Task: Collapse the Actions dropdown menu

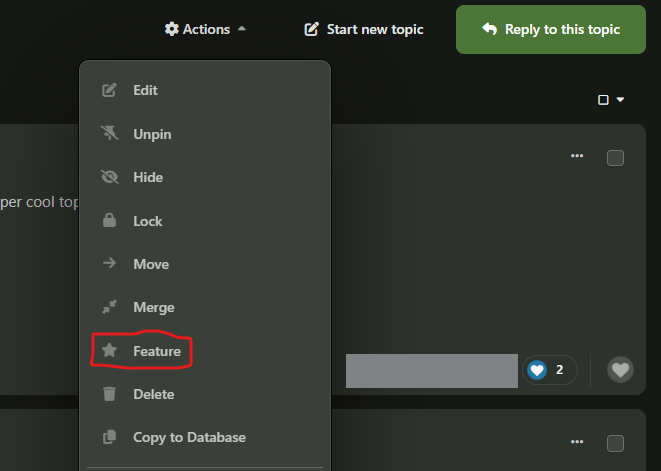Action: pos(205,29)
